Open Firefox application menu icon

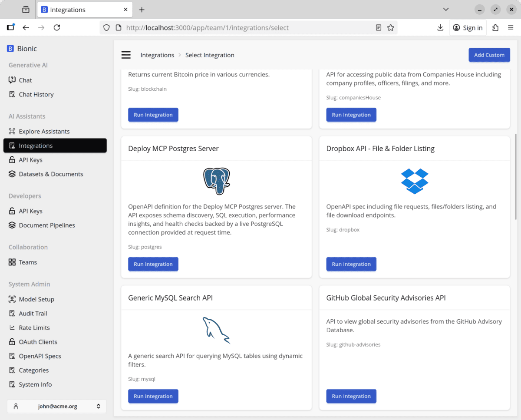pyautogui.click(x=511, y=28)
